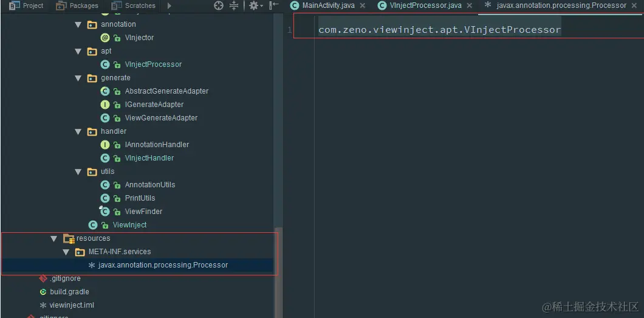Screen dimensions: 644x318
Task: Click line number 1 in the gutter
Action: click(290, 30)
